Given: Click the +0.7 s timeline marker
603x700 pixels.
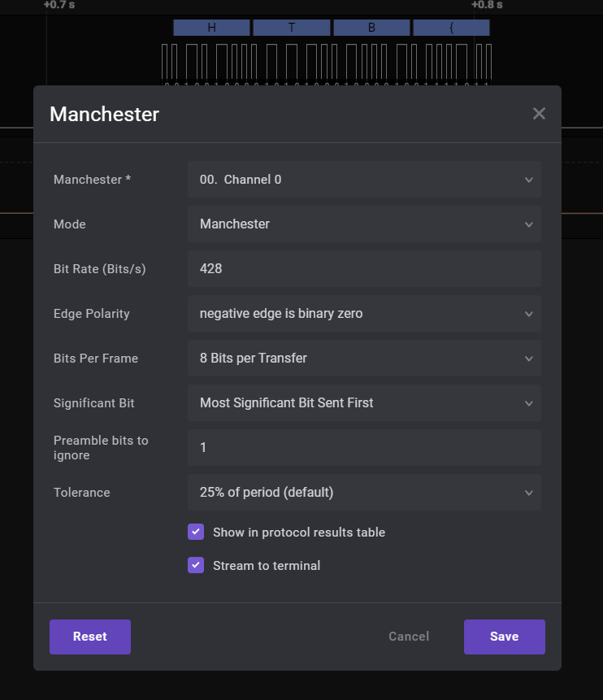Looking at the screenshot, I should tap(57, 5).
